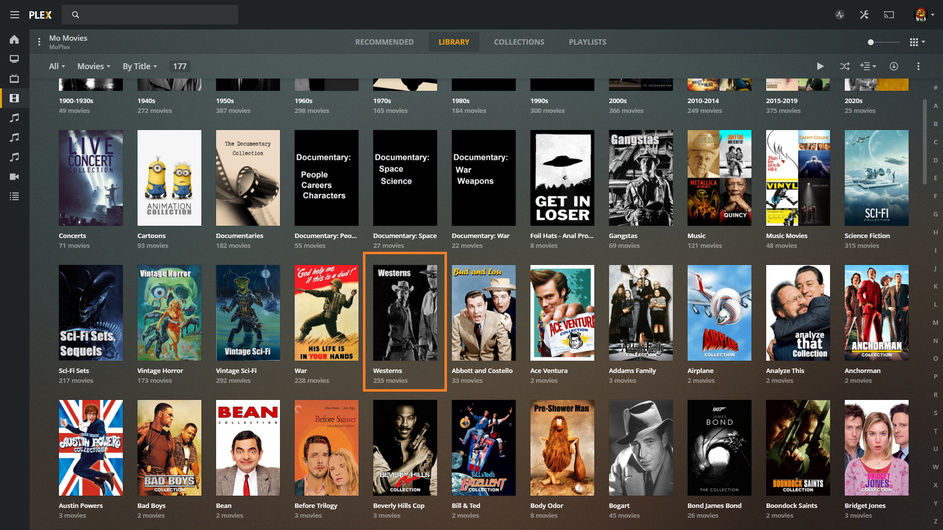
Task: Open the grid view mode dropdown
Action: coord(917,42)
